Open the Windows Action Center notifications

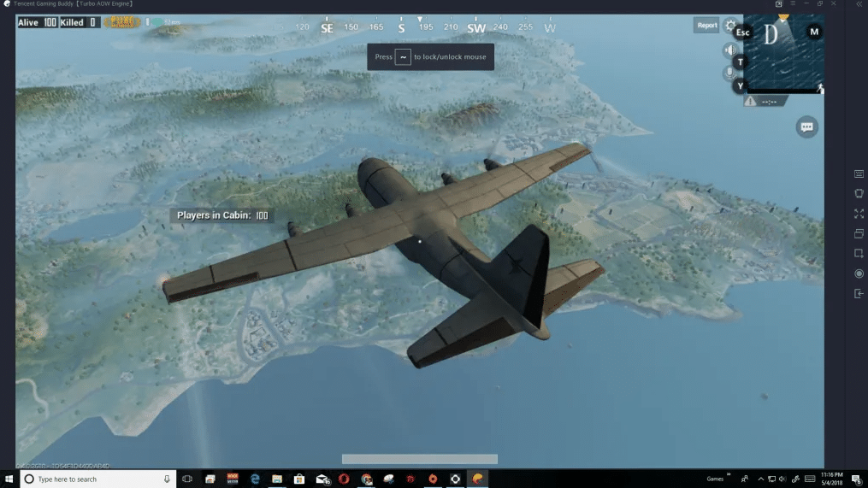coord(856,479)
